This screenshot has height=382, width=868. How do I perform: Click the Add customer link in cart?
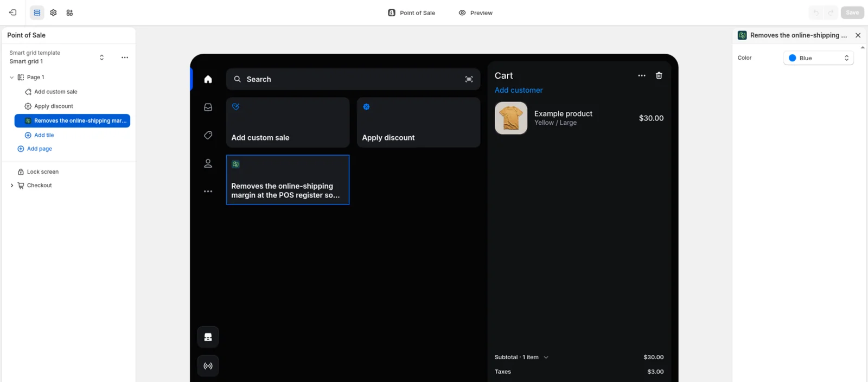coord(519,90)
